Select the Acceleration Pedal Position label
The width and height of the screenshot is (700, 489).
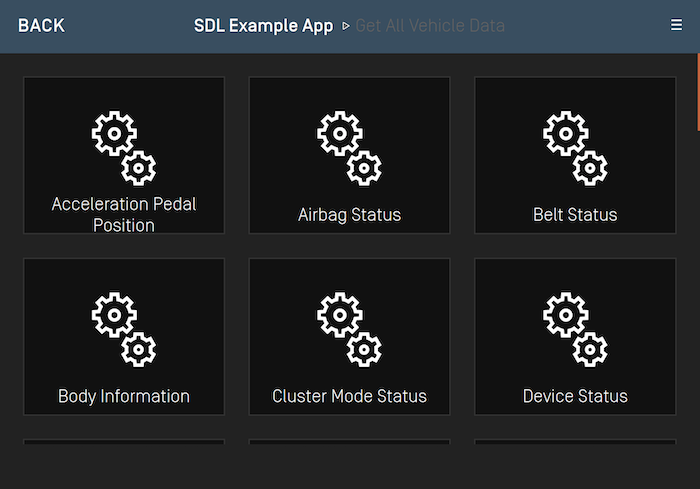click(x=124, y=215)
